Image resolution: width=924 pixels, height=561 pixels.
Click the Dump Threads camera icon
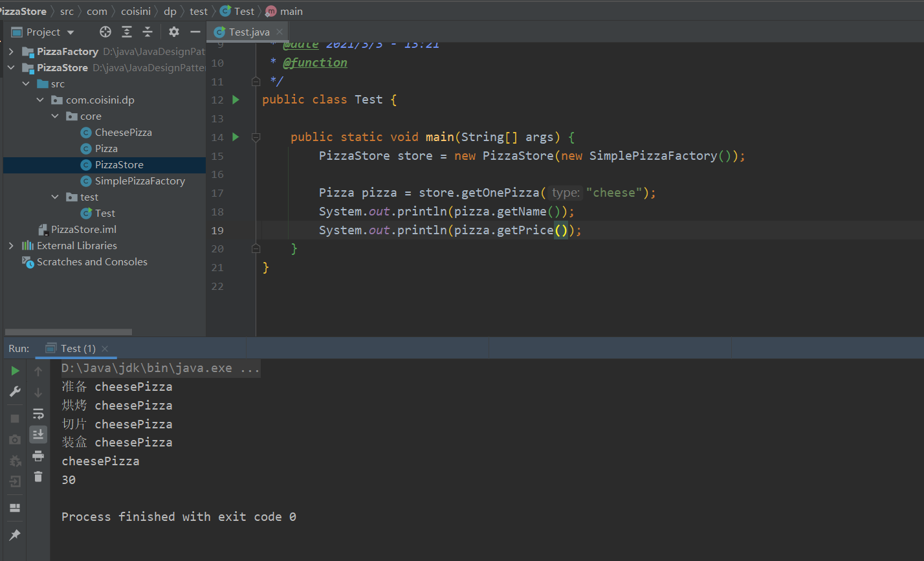pyautogui.click(x=15, y=439)
